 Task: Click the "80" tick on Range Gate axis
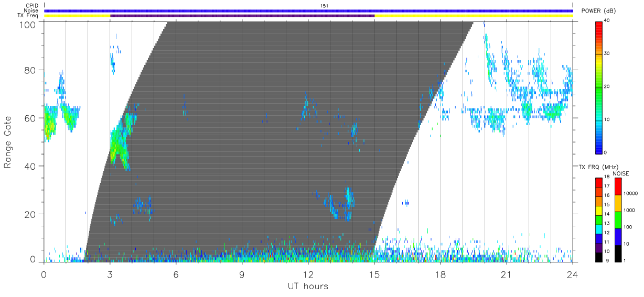coord(29,70)
